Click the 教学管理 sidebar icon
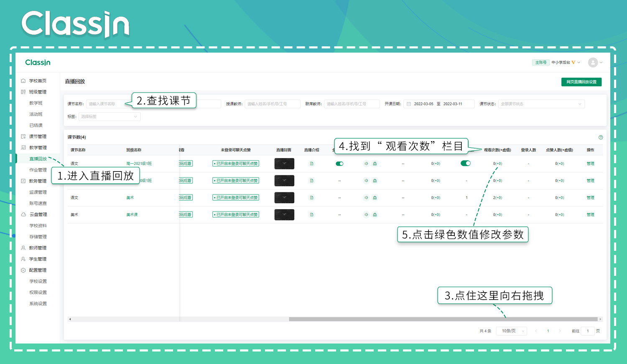 [23, 147]
